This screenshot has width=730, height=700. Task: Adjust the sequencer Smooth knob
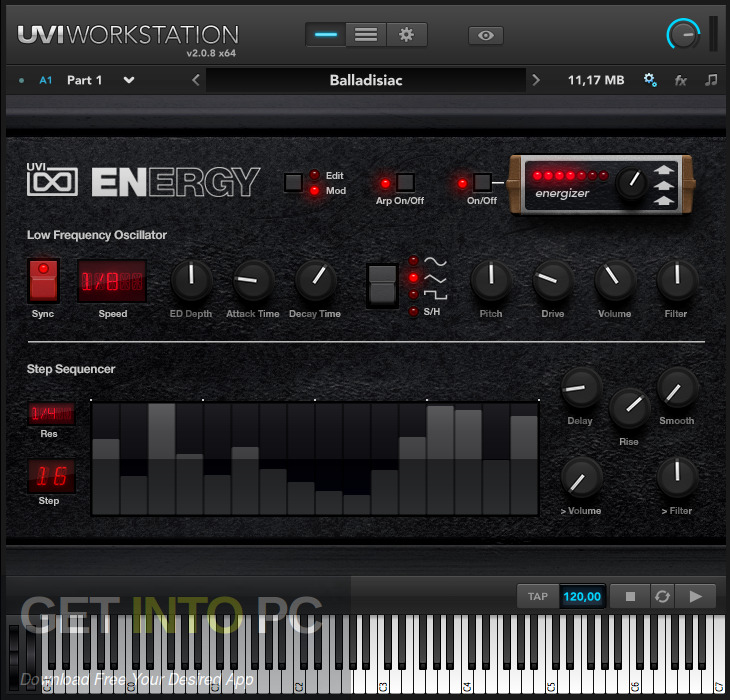coord(677,388)
